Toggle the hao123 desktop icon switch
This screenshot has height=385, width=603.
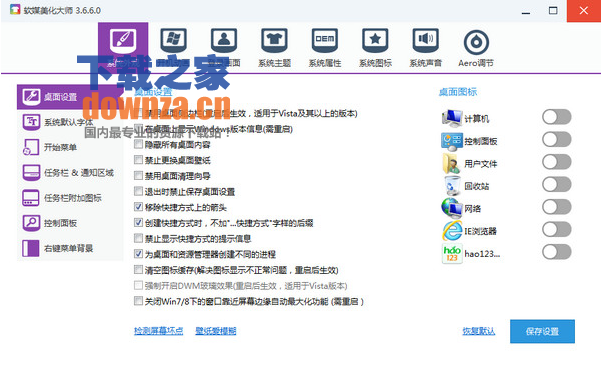pos(556,252)
